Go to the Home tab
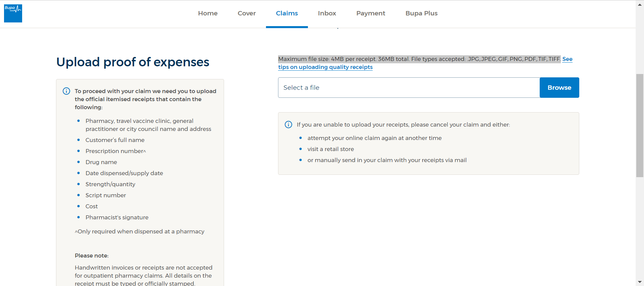The height and width of the screenshot is (286, 644). [x=208, y=13]
